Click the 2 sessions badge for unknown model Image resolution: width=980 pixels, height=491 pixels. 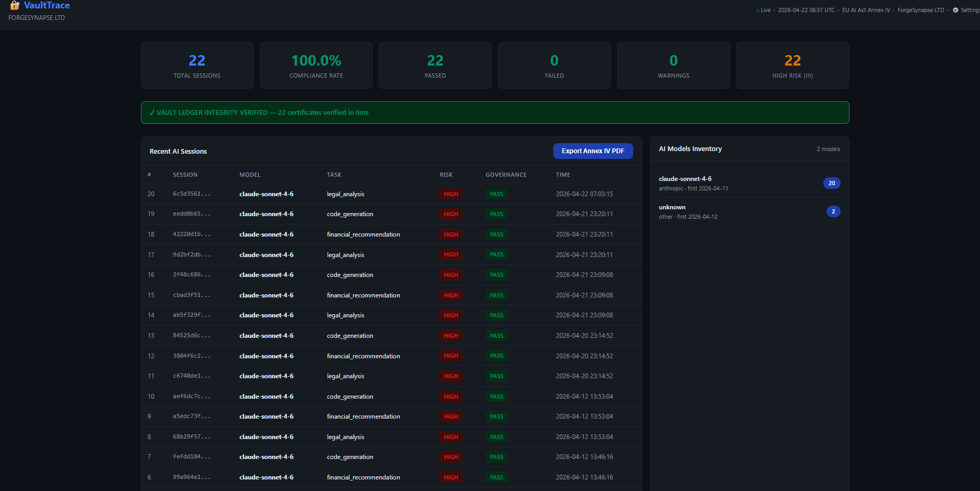coord(833,211)
